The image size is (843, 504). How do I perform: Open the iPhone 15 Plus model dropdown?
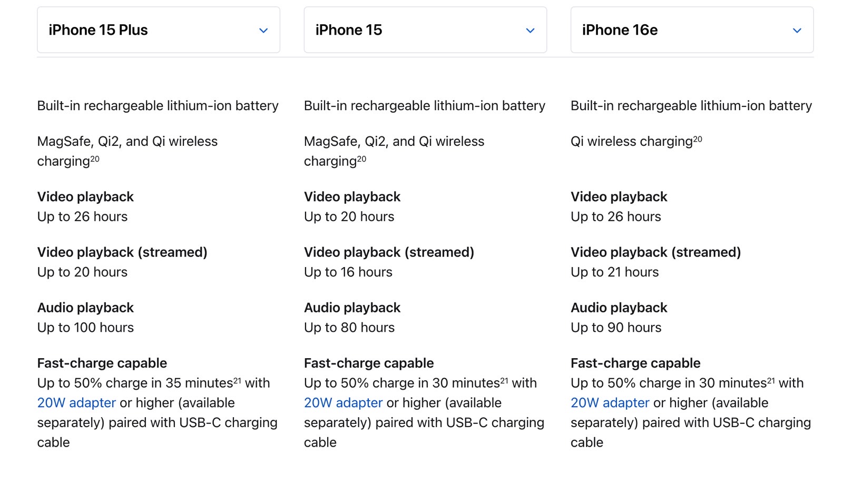click(x=158, y=30)
